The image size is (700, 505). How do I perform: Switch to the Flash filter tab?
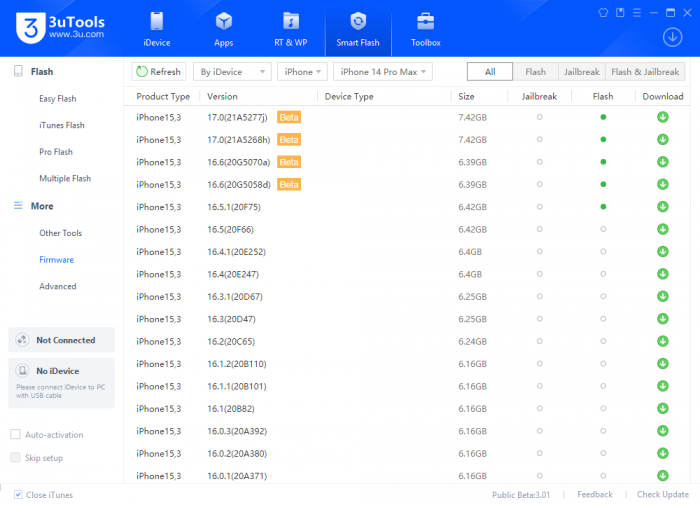pos(535,71)
